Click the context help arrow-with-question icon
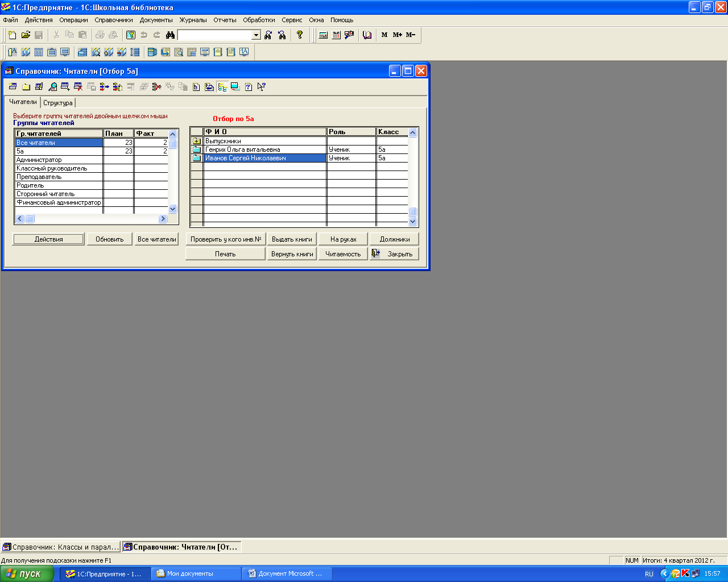Screen dimensions: 728x582 click(x=262, y=87)
